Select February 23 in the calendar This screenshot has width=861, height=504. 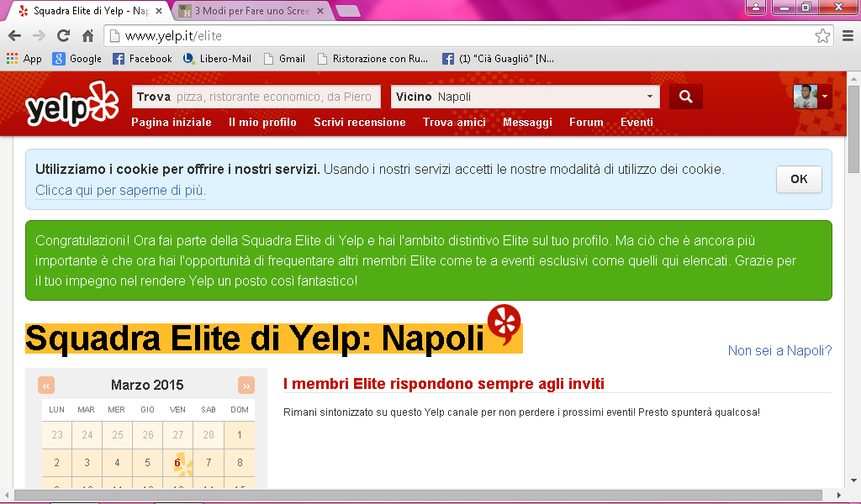click(x=56, y=435)
